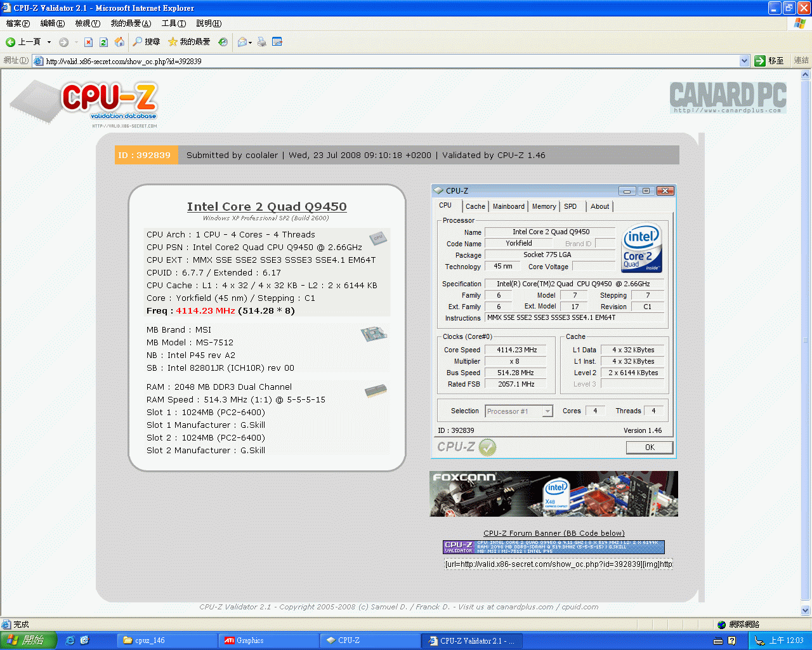Stop page loading with the red X icon
The image size is (812, 650).
(x=88, y=42)
